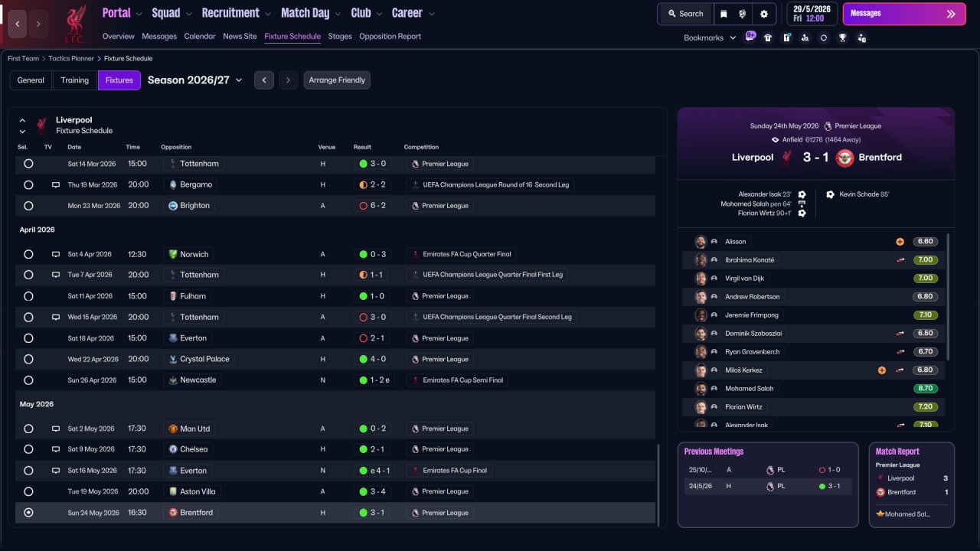
Task: Click the circular refresh bookmark icon
Action: [x=824, y=37]
